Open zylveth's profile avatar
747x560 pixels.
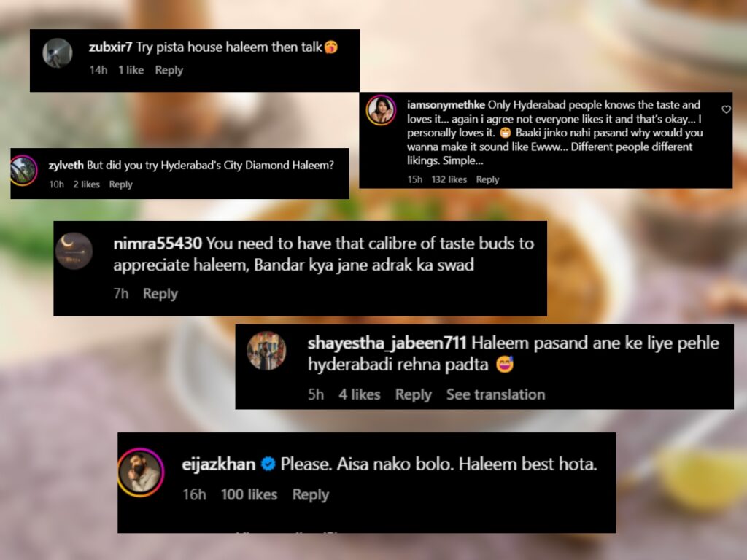point(24,171)
